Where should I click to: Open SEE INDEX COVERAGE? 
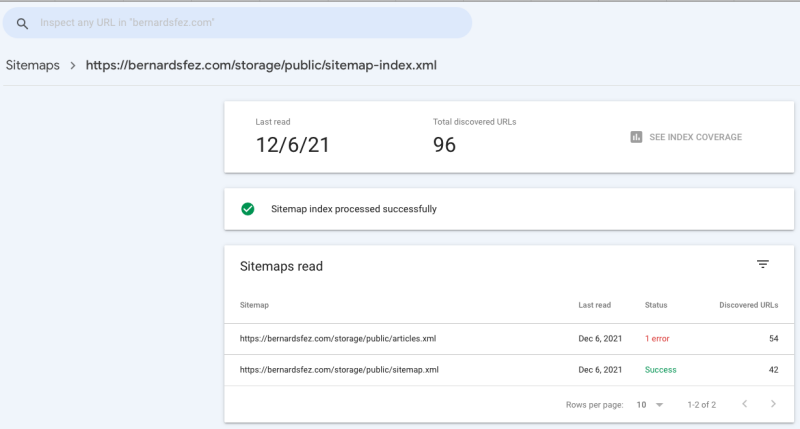686,137
